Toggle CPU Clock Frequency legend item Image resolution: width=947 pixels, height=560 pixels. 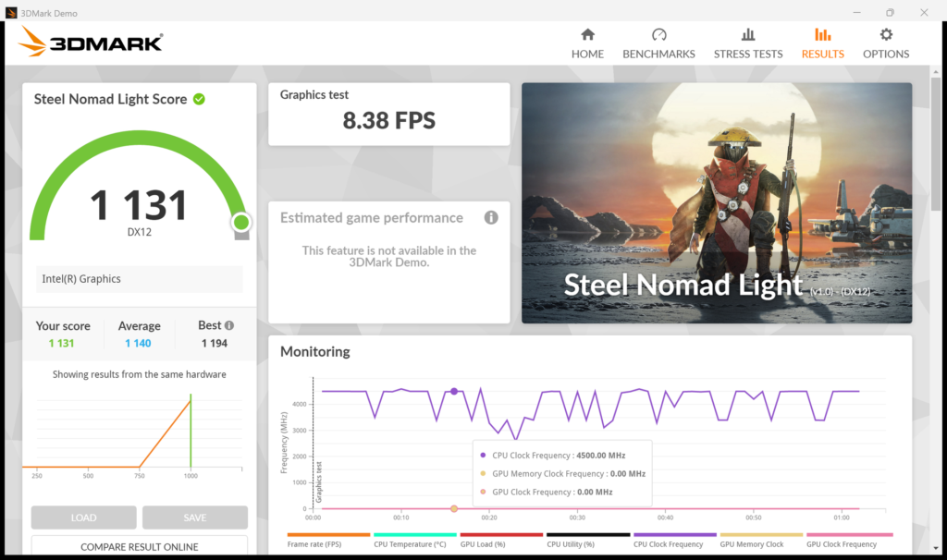pyautogui.click(x=674, y=540)
